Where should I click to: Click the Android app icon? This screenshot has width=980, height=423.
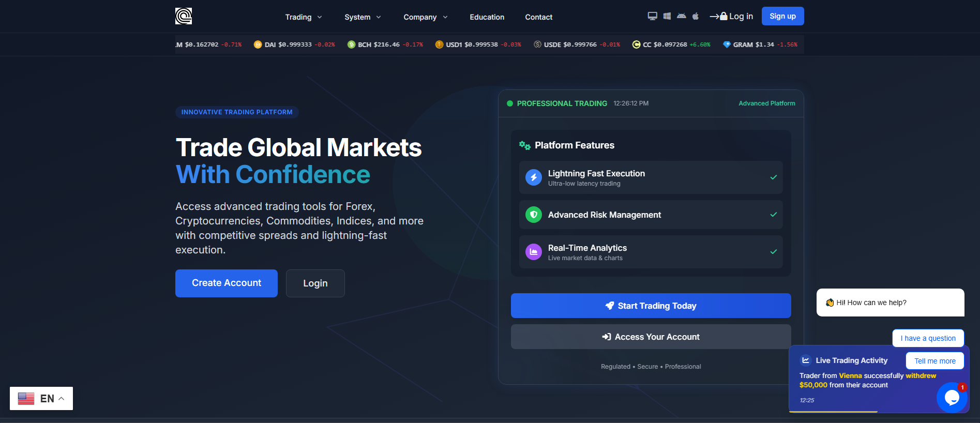pos(682,16)
